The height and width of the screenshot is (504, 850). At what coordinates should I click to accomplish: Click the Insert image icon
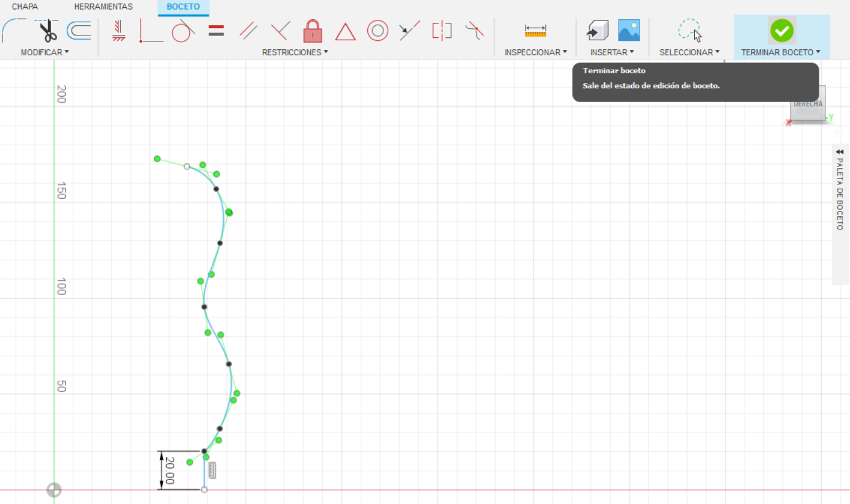tap(629, 30)
